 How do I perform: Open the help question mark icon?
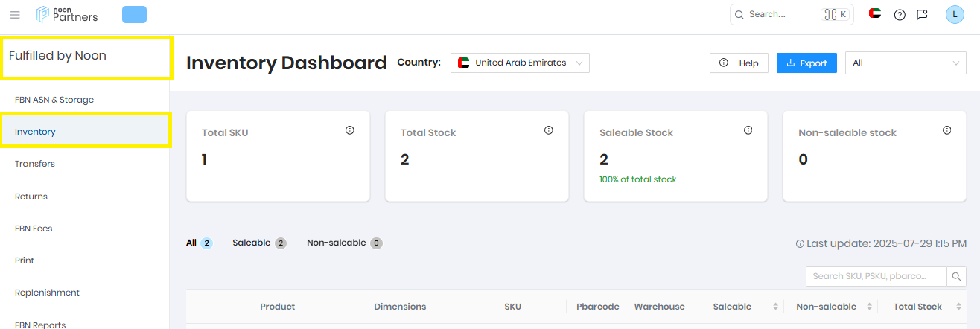[900, 14]
